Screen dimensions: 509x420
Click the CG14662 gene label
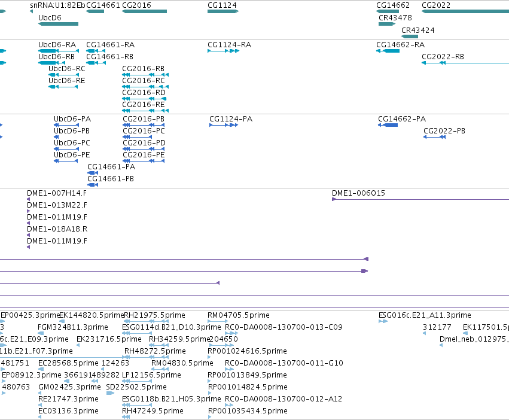pos(393,5)
